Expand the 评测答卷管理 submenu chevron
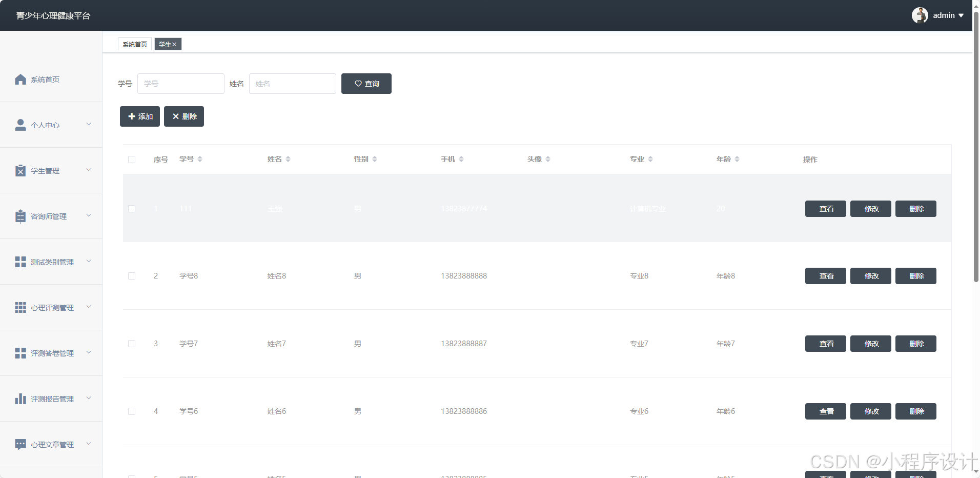The width and height of the screenshot is (980, 478). [x=89, y=352]
